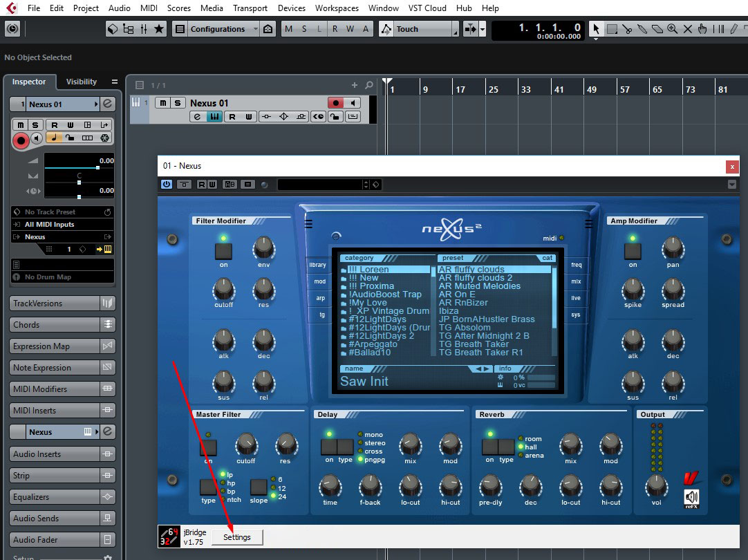Screen dimensions: 748x560
Task: Click the bar 33 ruler marker
Action: pyautogui.click(x=525, y=89)
